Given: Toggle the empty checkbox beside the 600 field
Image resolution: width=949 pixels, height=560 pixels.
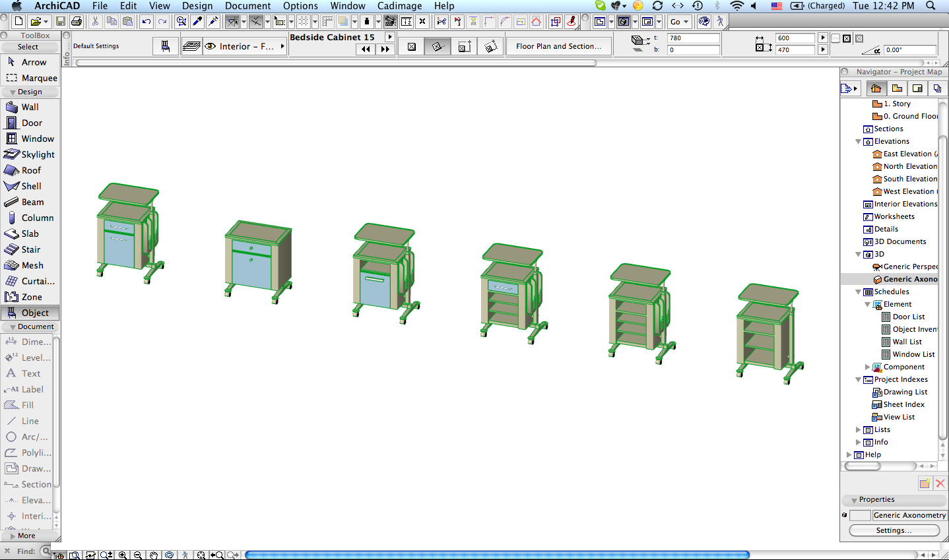Looking at the screenshot, I should click(835, 38).
